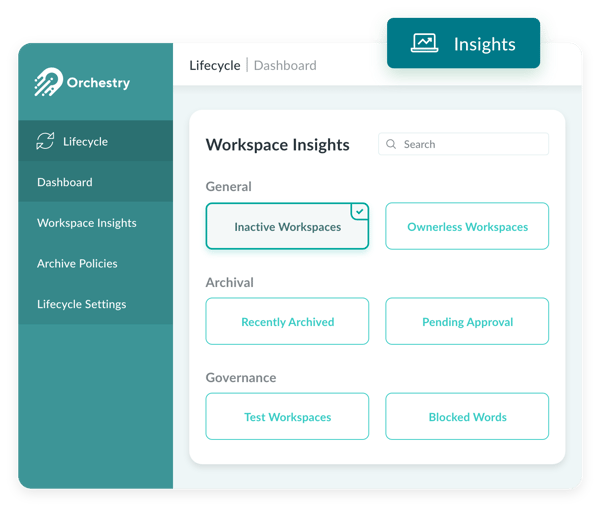Open the Lifecycle sidebar section

tap(95, 141)
